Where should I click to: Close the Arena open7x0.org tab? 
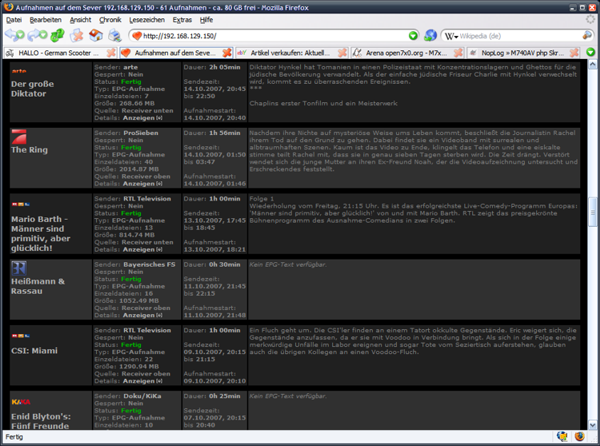click(458, 53)
